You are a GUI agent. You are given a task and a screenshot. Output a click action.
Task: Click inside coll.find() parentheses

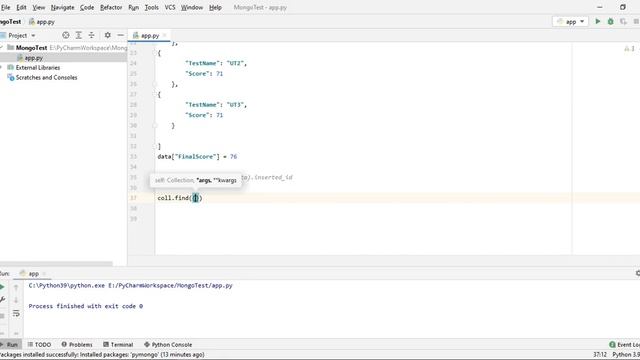196,198
